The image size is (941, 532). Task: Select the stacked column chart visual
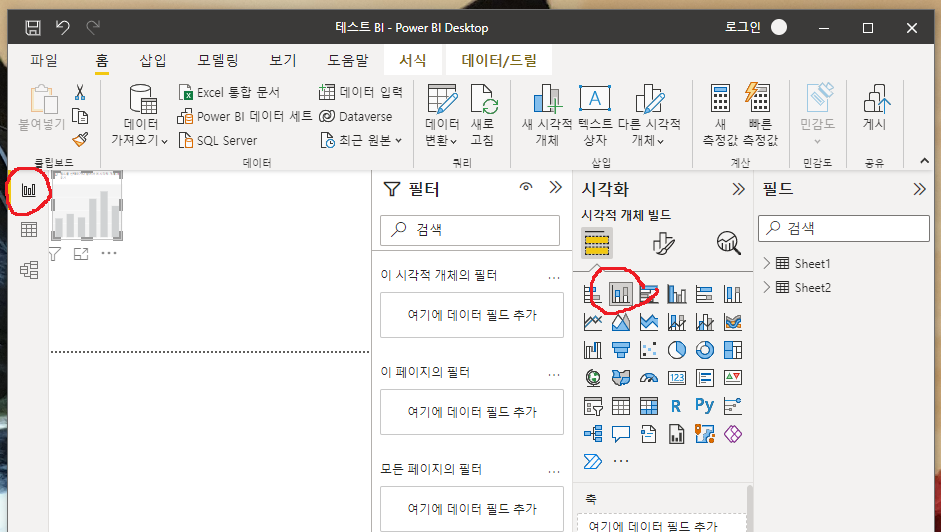coord(620,294)
